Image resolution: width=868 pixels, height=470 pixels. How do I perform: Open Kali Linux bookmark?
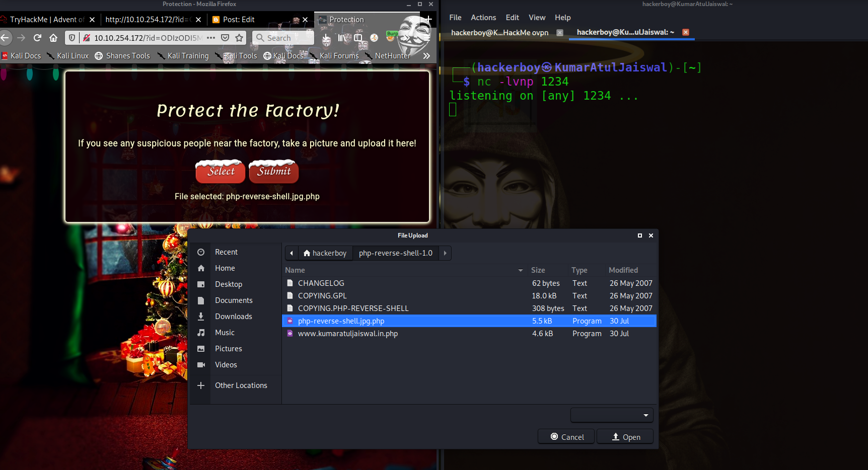tap(68, 56)
